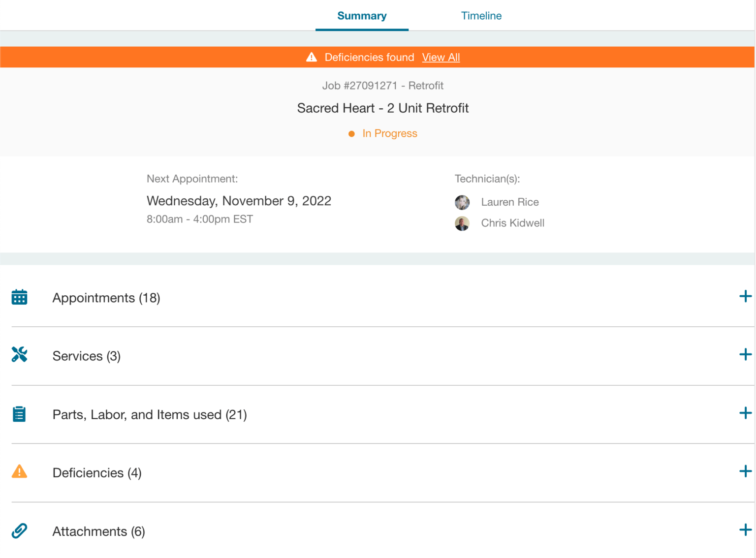756x558 pixels.
Task: Click Chris Kidwell's profile avatar
Action: [x=462, y=223]
